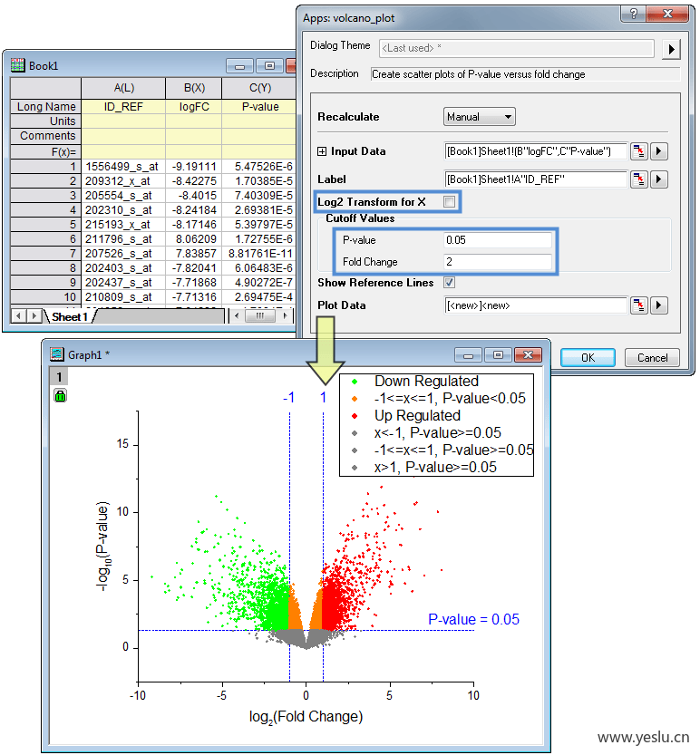Click the Cancel button
This screenshot has width=700, height=755.
652,358
